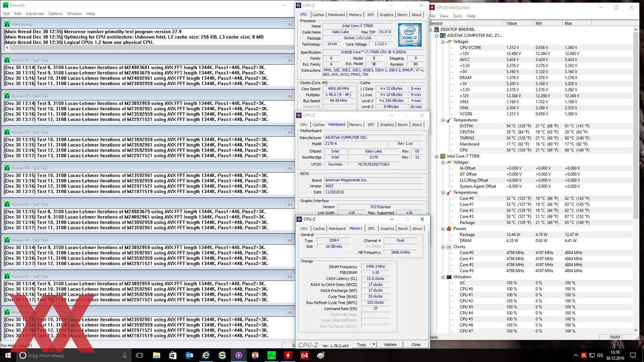The width and height of the screenshot is (644, 362).
Task: Click the Close button in CPU-Z footer
Action: coord(416,344)
